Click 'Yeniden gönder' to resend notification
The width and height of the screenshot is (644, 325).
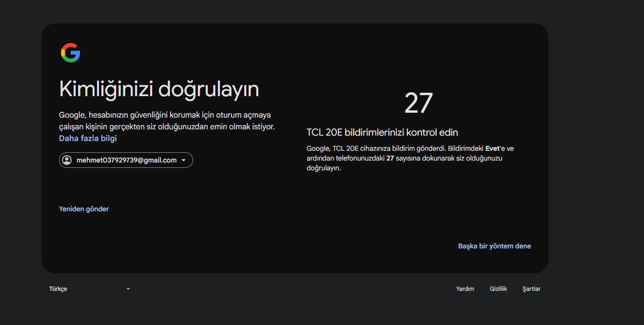click(84, 209)
